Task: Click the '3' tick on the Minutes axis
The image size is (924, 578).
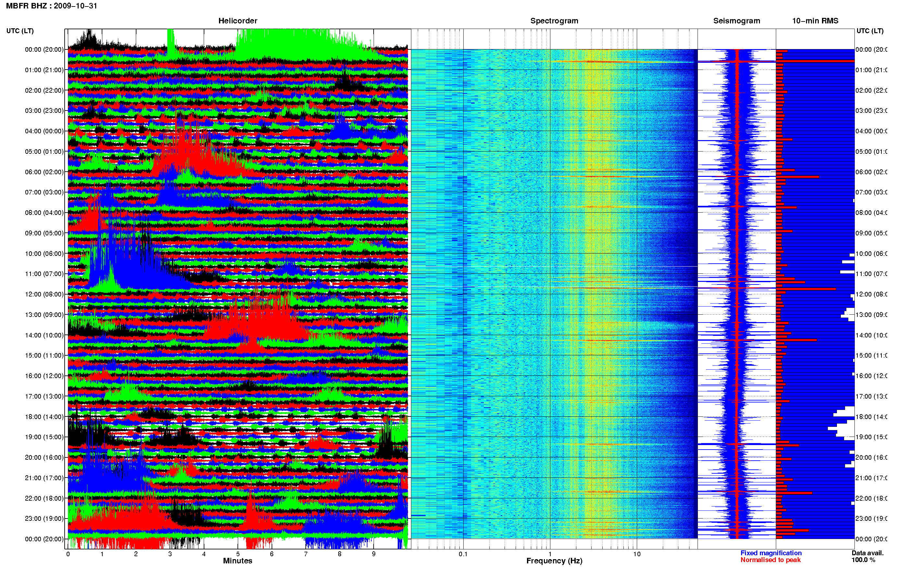Action: (170, 554)
